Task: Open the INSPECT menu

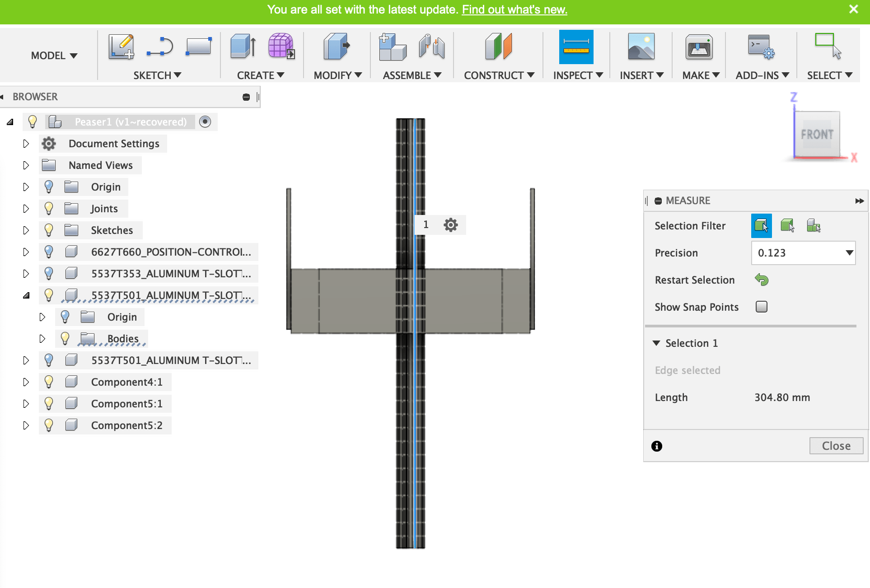Action: click(x=578, y=75)
